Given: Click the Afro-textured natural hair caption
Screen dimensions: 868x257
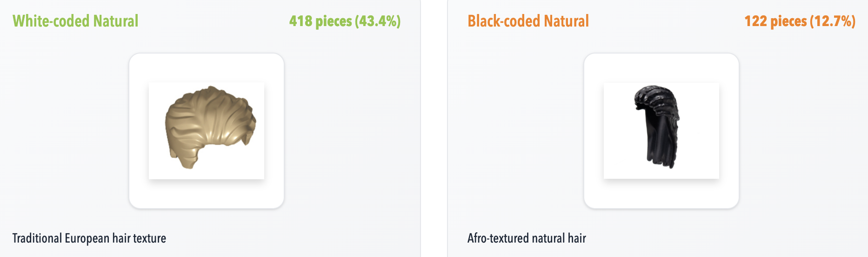Looking at the screenshot, I should pos(527,238).
